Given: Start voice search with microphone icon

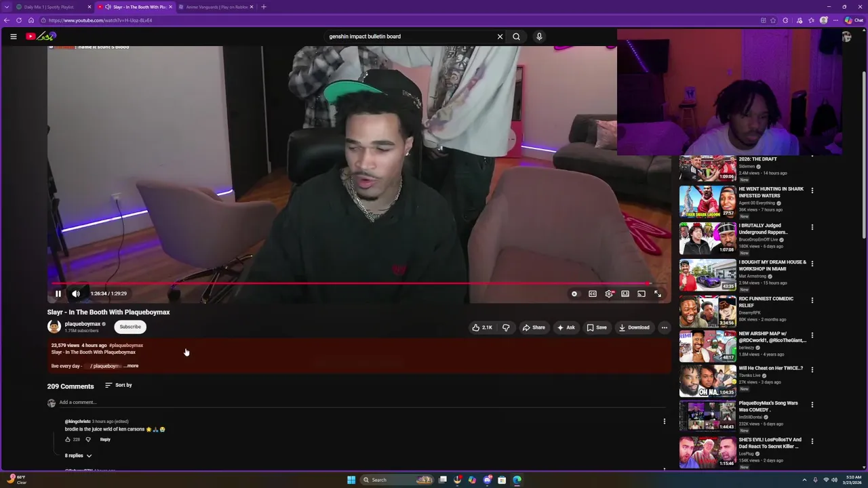Looking at the screenshot, I should click(x=539, y=37).
